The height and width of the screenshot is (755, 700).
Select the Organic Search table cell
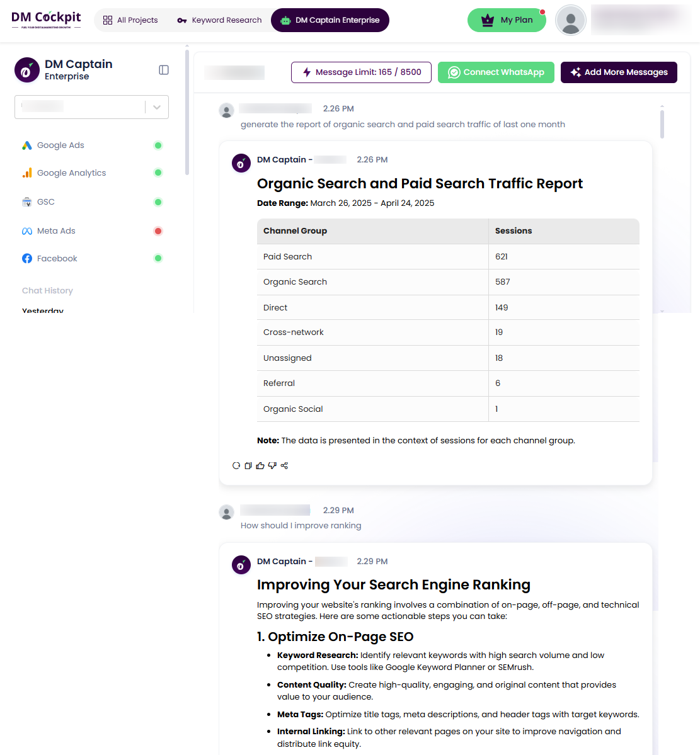pyautogui.click(x=372, y=282)
